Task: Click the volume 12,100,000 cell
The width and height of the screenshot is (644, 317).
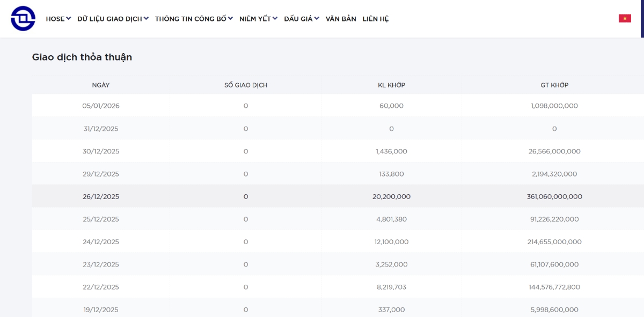Action: [391, 242]
